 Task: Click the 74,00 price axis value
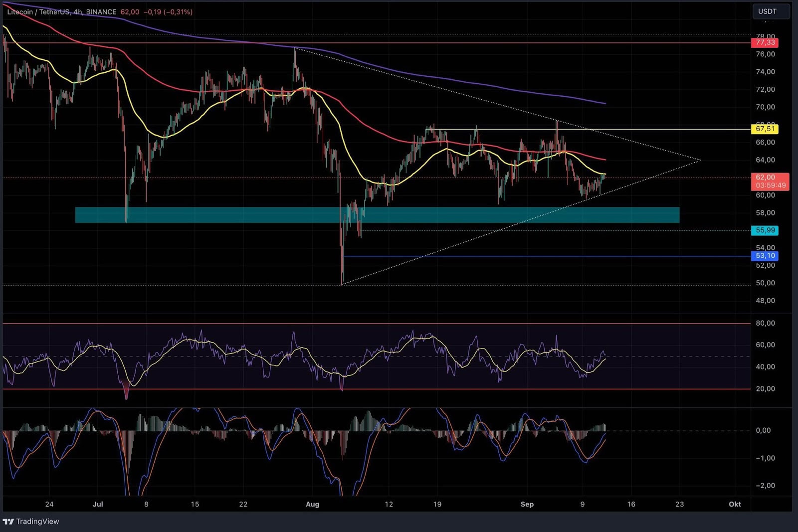click(765, 72)
